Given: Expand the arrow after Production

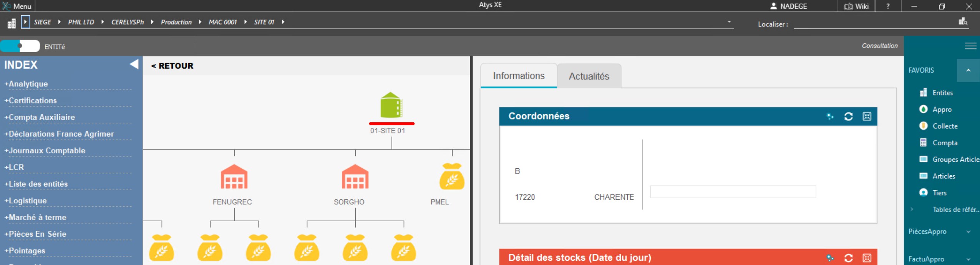Looking at the screenshot, I should pos(200,22).
